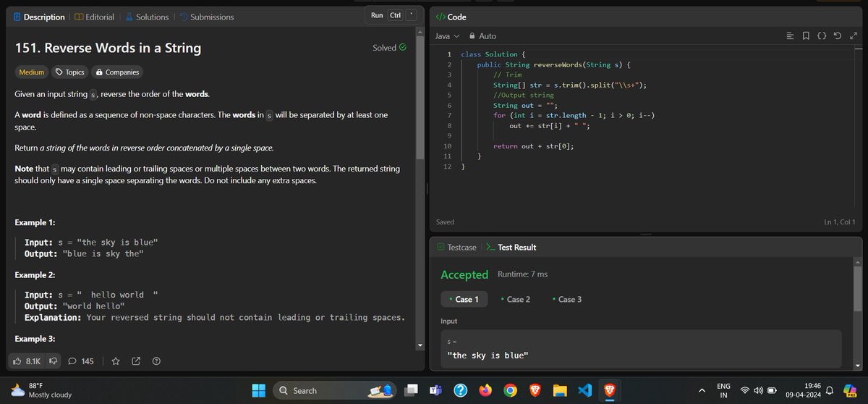This screenshot has height=404, width=868.
Task: Open notification bell in system tray
Action: coord(829,390)
